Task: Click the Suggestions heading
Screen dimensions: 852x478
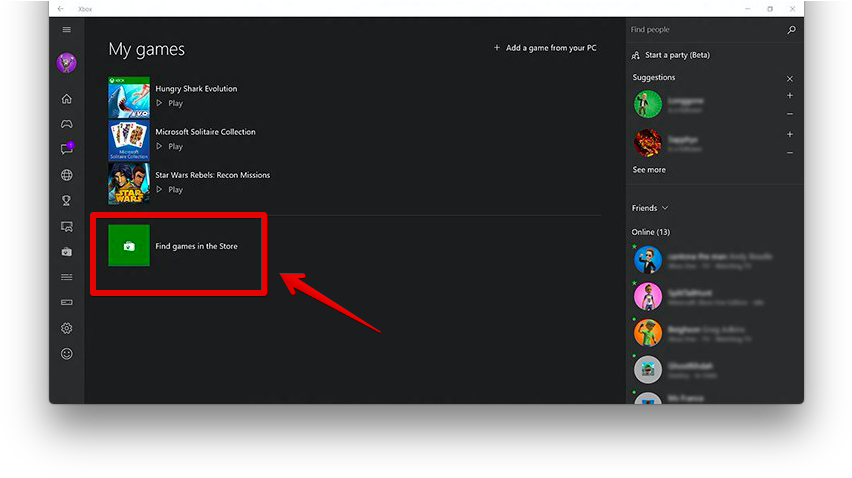Action: (654, 77)
